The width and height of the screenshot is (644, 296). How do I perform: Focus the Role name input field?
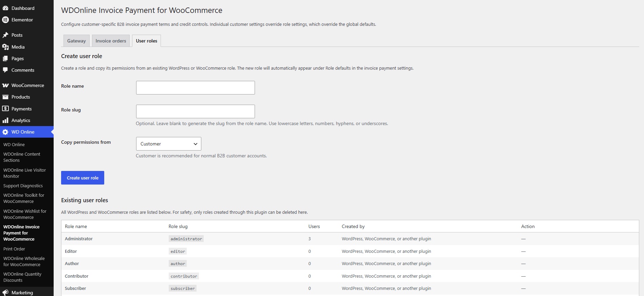[x=196, y=88]
